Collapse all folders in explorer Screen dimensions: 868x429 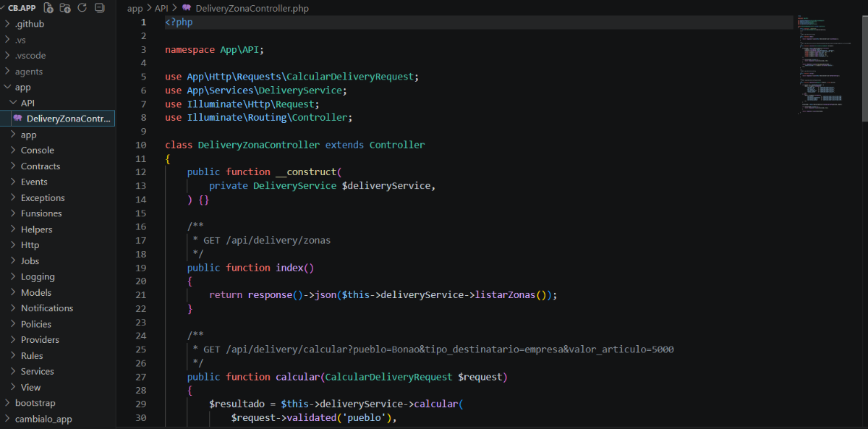99,8
